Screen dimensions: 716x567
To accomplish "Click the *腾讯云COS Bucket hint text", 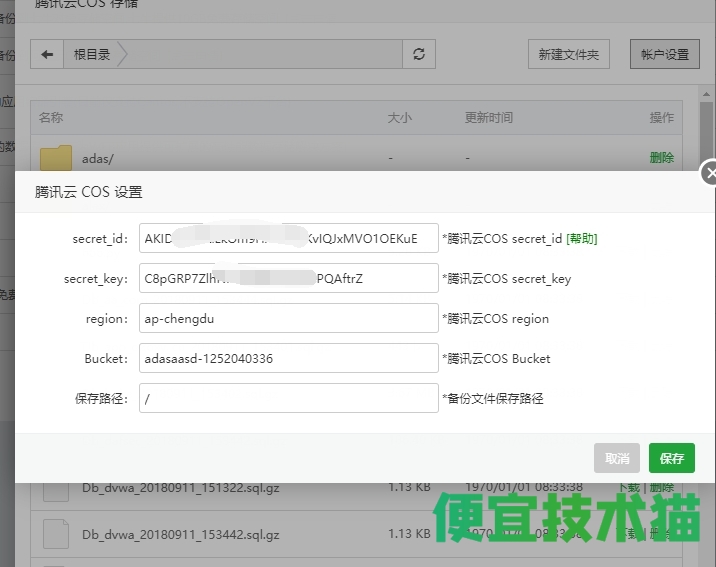I will [x=496, y=359].
